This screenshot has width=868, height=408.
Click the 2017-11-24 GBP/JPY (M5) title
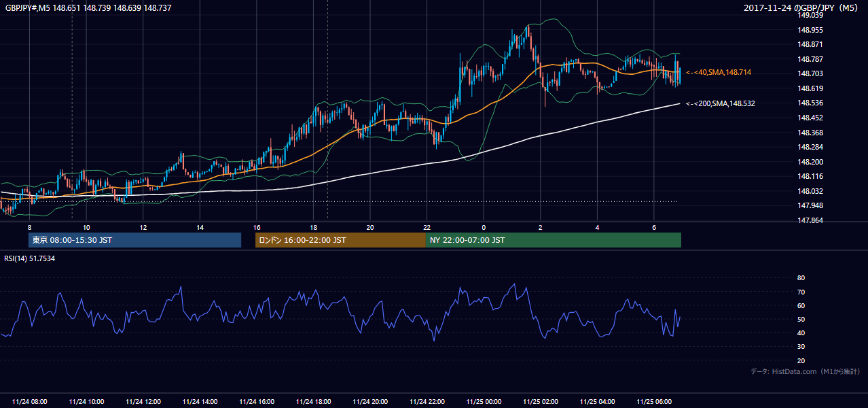[x=802, y=8]
